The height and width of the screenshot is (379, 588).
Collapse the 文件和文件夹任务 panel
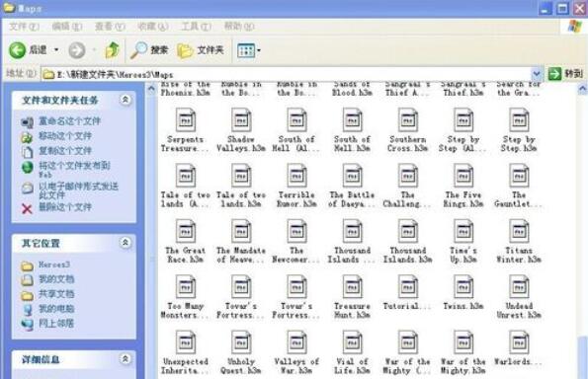pos(126,100)
